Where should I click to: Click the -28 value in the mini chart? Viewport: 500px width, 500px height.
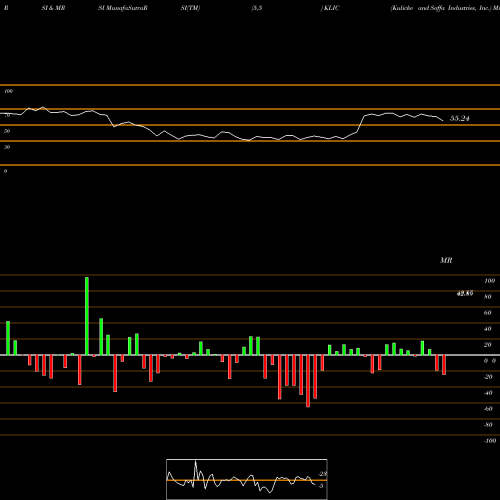323,474
